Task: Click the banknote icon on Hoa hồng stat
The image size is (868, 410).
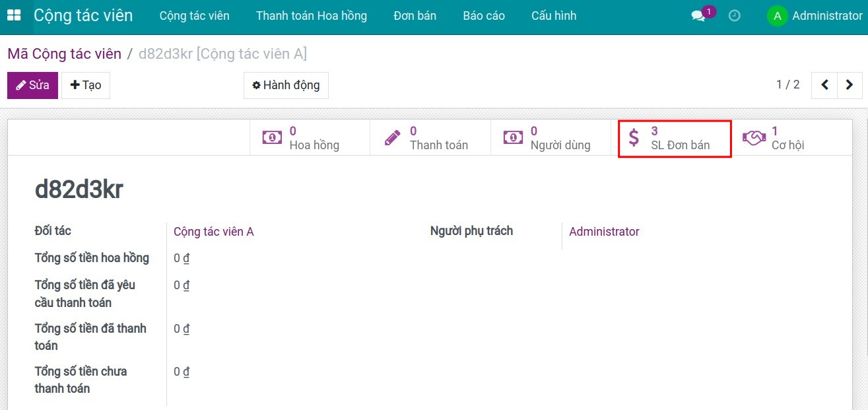Action: (x=271, y=137)
